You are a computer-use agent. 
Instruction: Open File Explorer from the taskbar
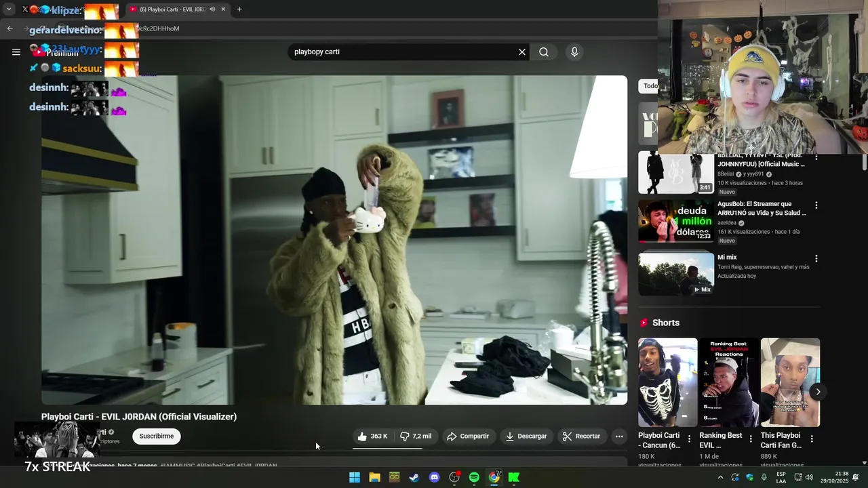pyautogui.click(x=374, y=477)
